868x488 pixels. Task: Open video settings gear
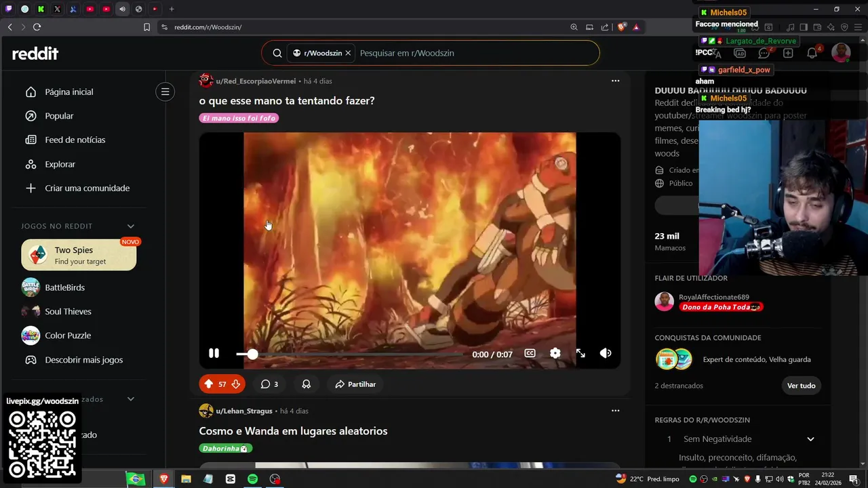tap(555, 353)
